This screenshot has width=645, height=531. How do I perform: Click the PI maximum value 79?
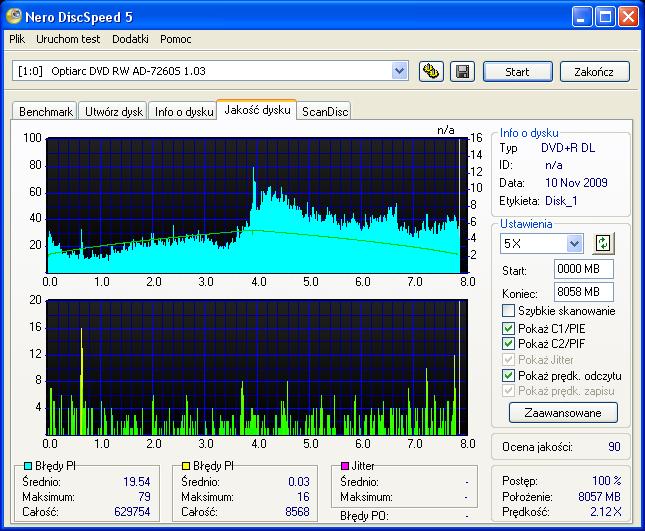(144, 496)
